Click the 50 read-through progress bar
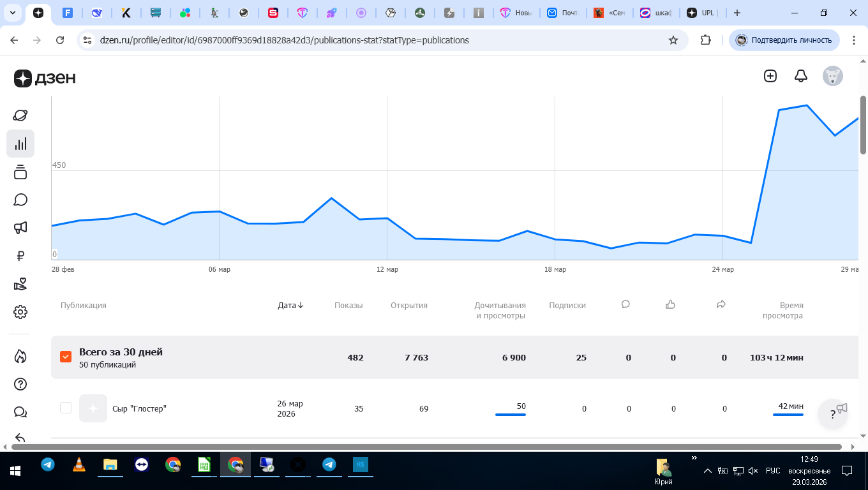868x490 pixels. [x=511, y=415]
